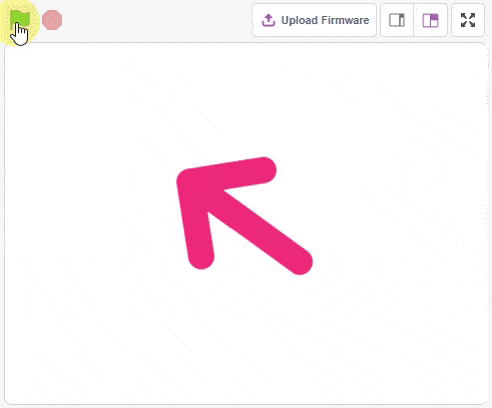
Task: Expand stage with four-arrows icon
Action: coord(468,20)
